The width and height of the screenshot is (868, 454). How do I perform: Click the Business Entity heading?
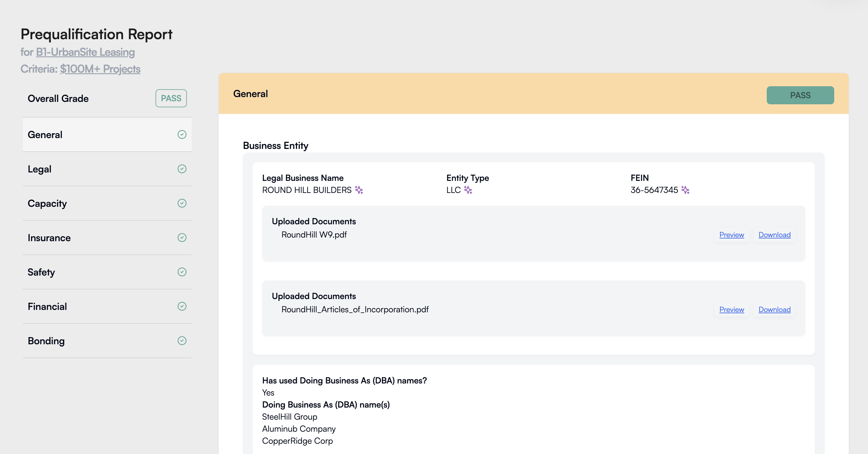(x=276, y=146)
